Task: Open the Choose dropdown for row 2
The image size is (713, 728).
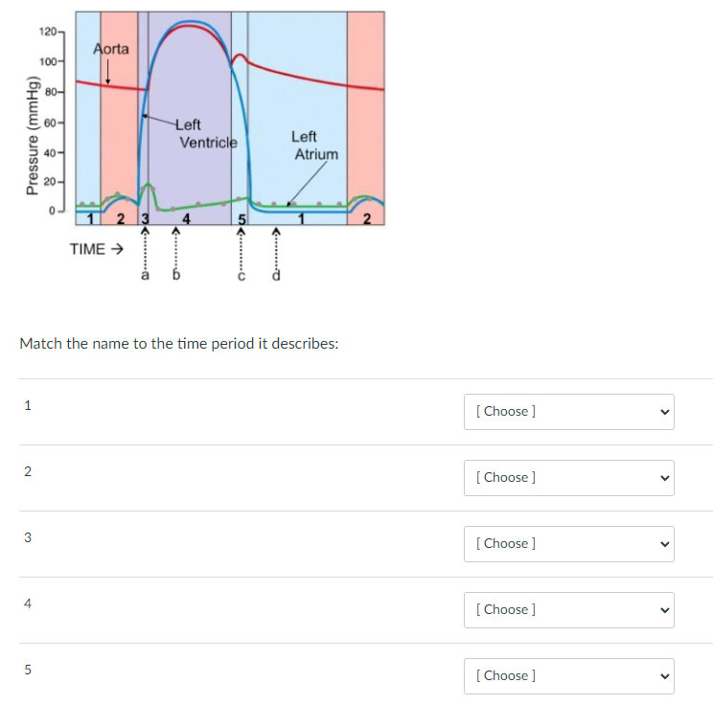Action: 568,478
